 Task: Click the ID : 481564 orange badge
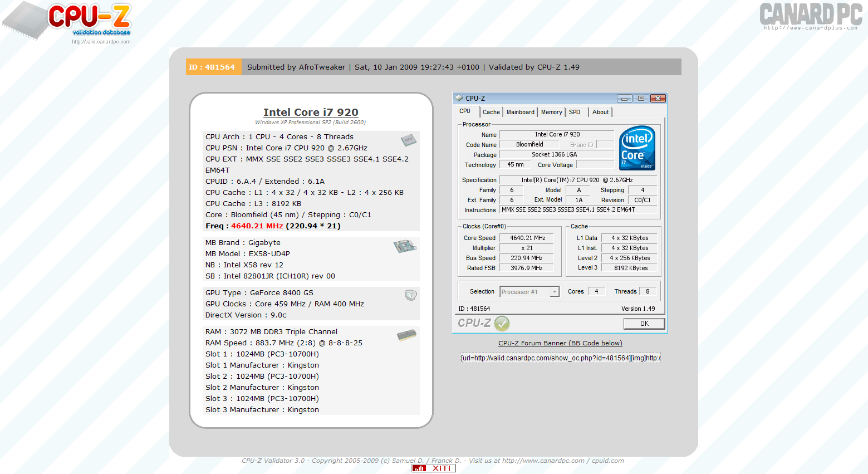pos(213,67)
